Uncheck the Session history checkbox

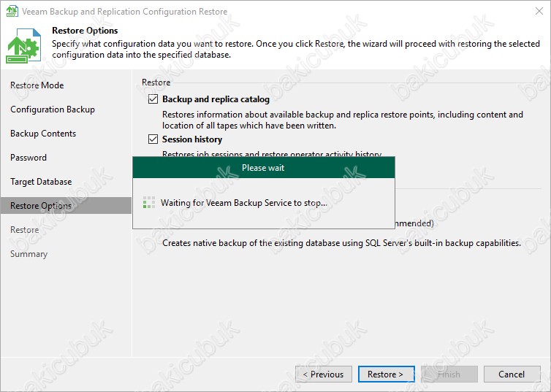(x=153, y=139)
